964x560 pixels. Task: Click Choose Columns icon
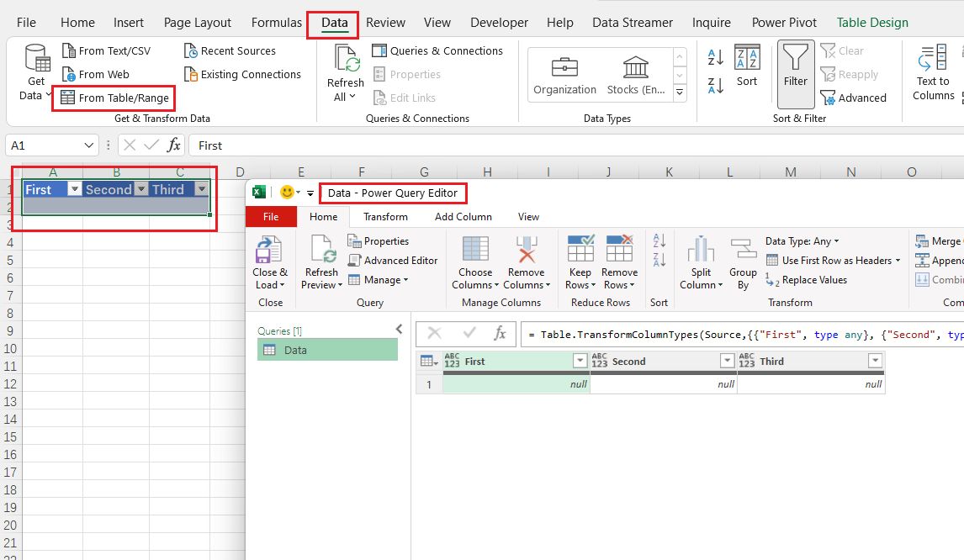coord(475,249)
